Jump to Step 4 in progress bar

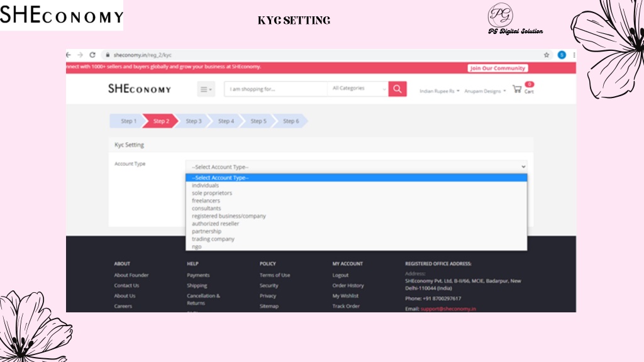(x=226, y=121)
